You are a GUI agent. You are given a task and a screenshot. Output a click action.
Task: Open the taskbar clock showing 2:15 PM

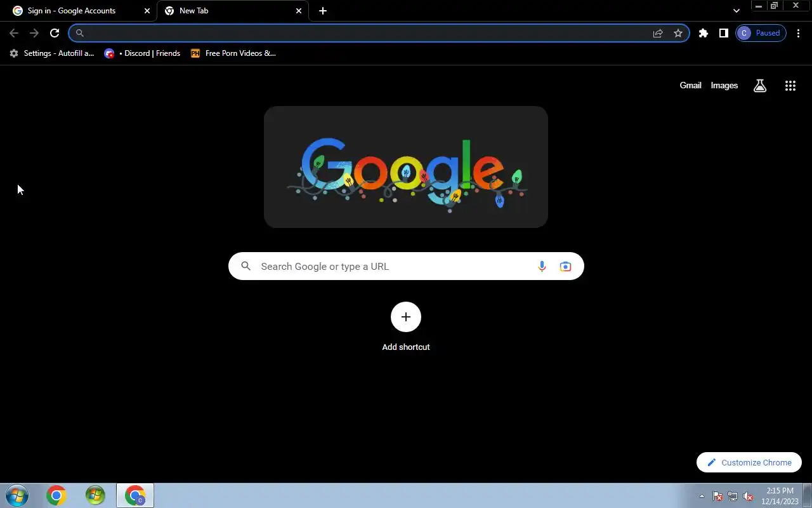(780, 496)
